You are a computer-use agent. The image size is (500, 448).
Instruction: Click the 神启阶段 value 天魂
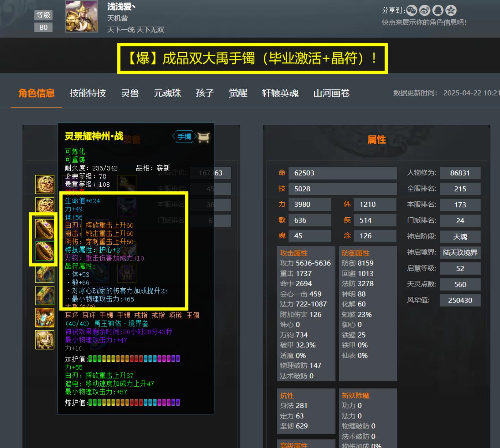pyautogui.click(x=460, y=237)
